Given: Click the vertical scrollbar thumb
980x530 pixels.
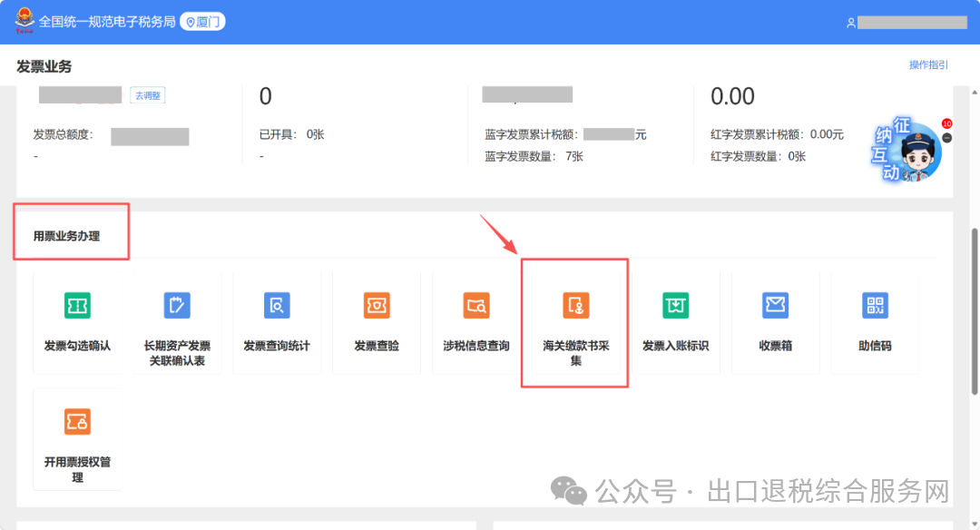Looking at the screenshot, I should click(974, 312).
